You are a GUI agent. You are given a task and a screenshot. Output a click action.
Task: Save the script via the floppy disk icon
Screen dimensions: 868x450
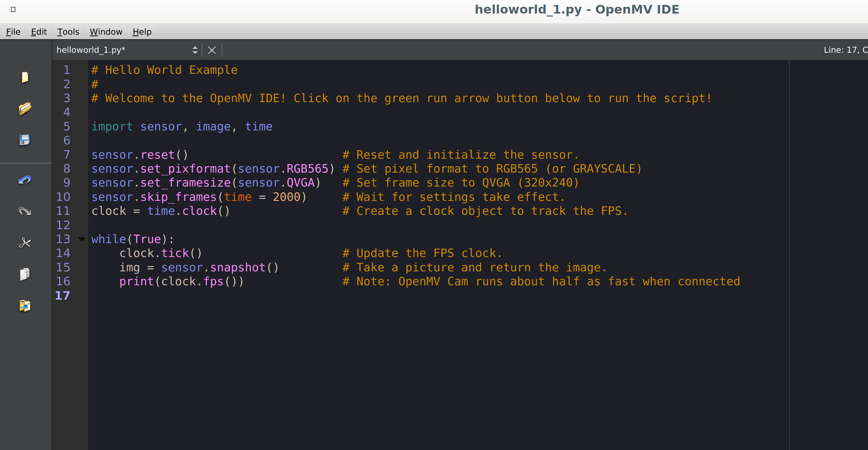coord(25,139)
